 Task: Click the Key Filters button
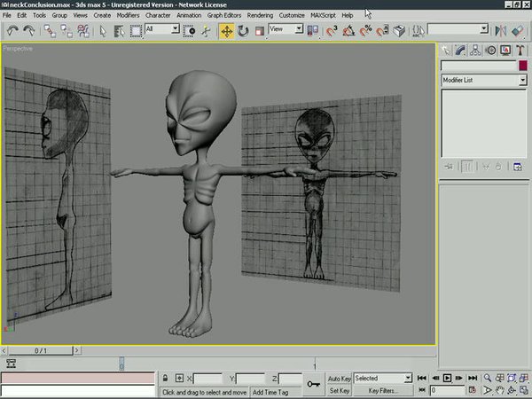[384, 390]
